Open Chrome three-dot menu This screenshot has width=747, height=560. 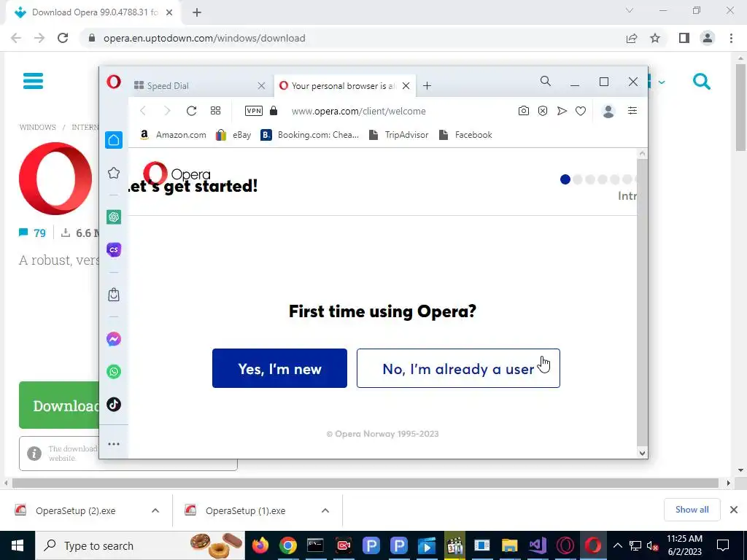pyautogui.click(x=731, y=38)
